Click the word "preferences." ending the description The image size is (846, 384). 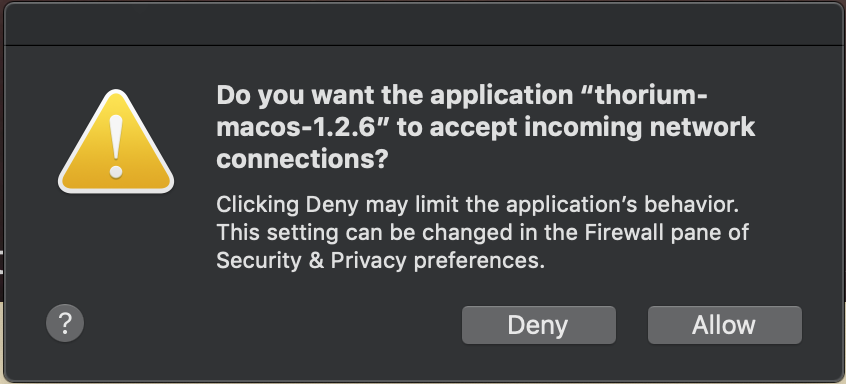click(479, 262)
